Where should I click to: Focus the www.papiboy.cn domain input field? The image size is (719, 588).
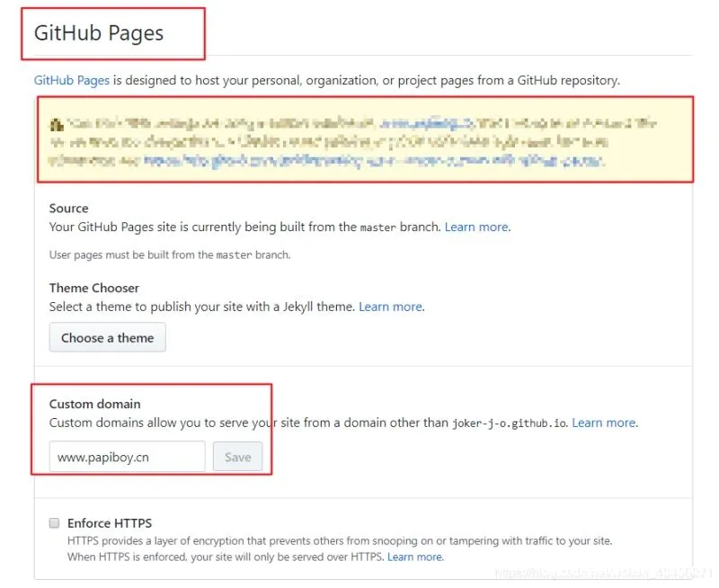click(127, 457)
